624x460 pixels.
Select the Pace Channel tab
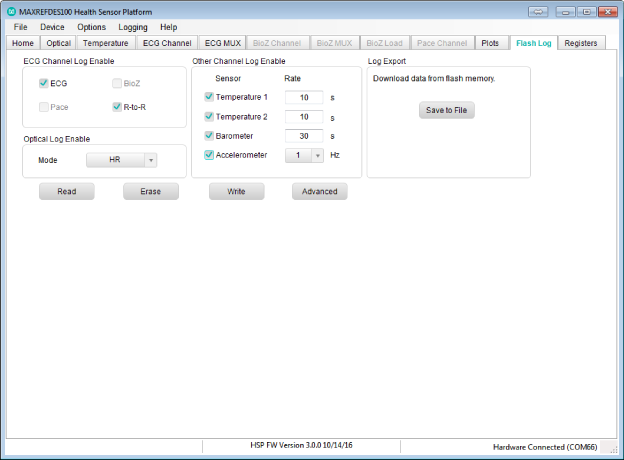click(442, 43)
